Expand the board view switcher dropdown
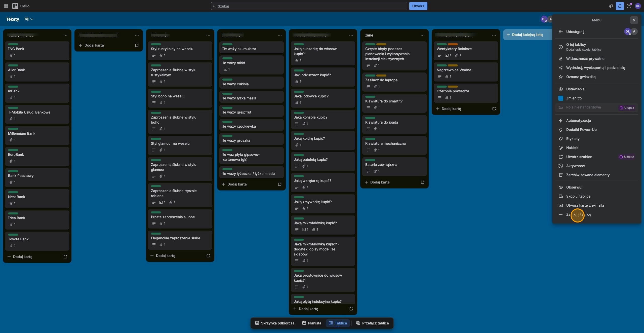644x333 pixels. point(29,19)
